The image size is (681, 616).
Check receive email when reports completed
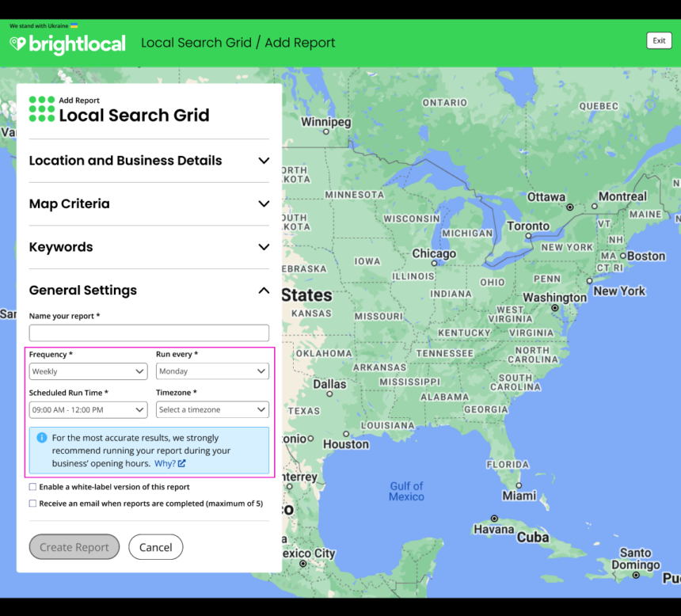point(32,504)
